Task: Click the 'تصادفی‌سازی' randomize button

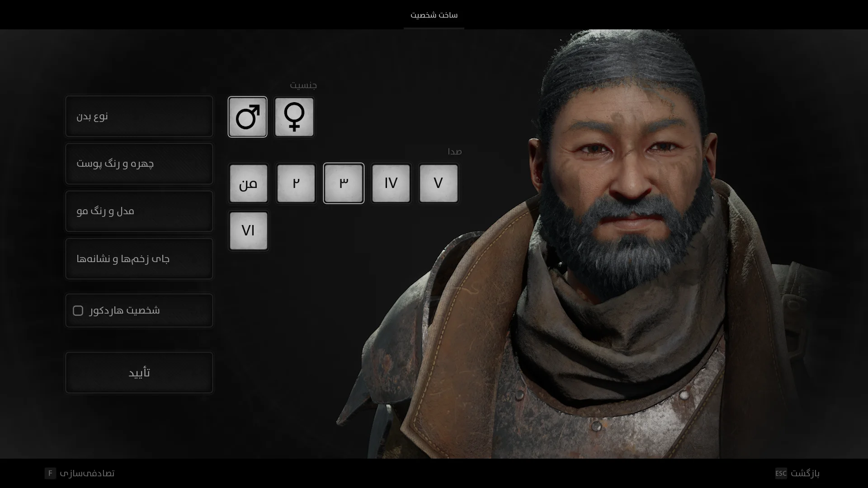Action: point(87,473)
